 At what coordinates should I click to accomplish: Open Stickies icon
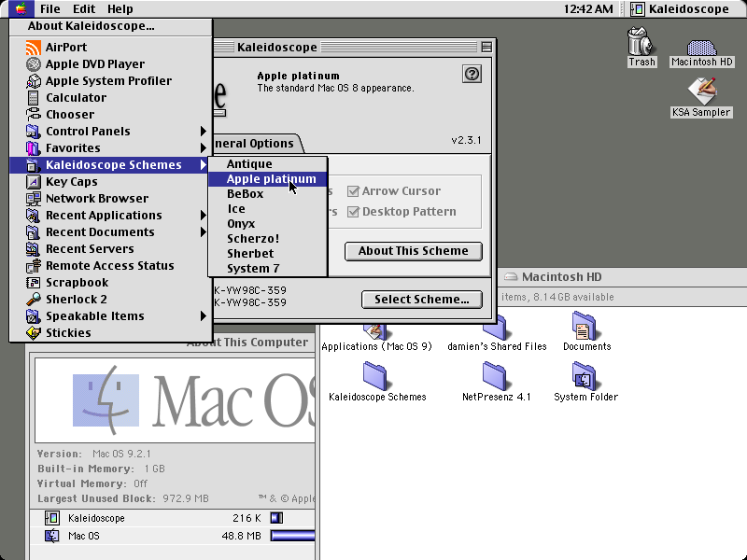(x=34, y=333)
